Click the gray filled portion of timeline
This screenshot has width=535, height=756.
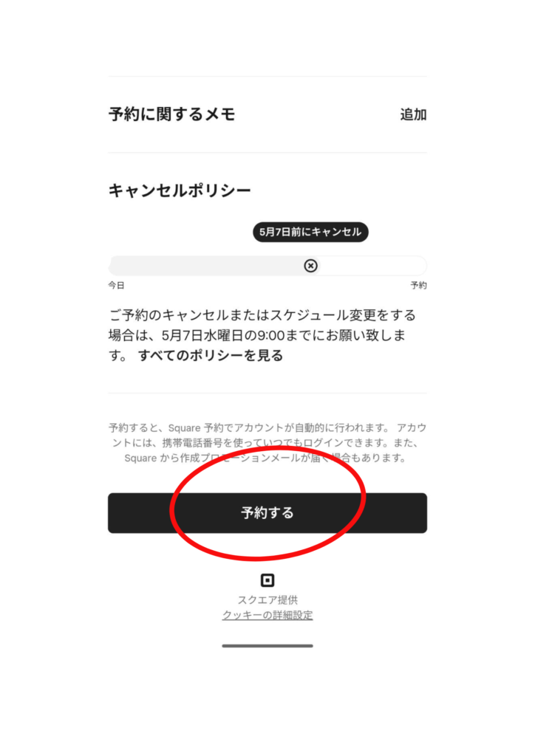point(206,266)
